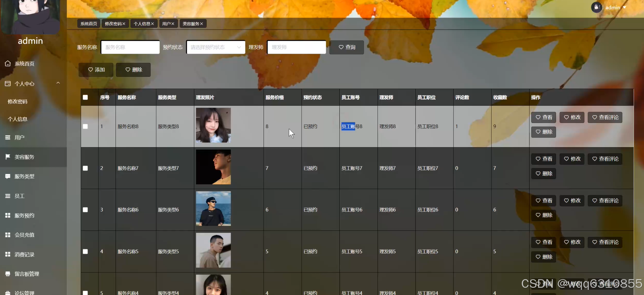
Task: Focus the 理发师 search field
Action: click(x=297, y=47)
